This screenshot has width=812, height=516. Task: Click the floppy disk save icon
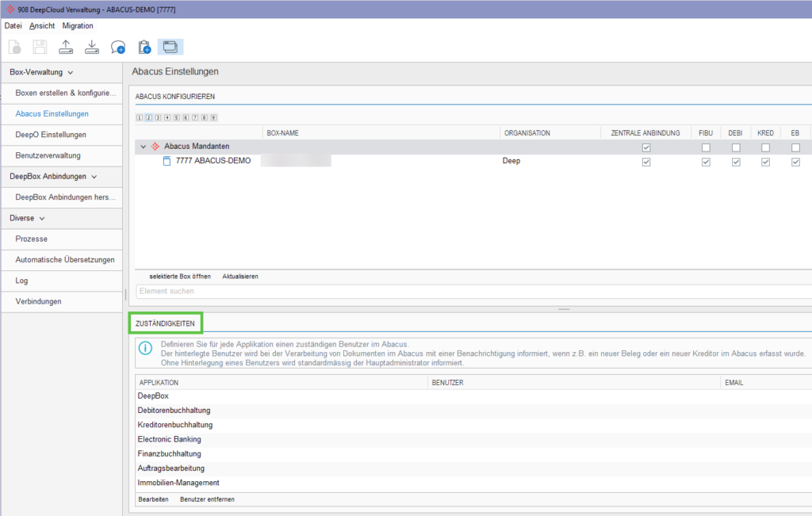point(40,47)
